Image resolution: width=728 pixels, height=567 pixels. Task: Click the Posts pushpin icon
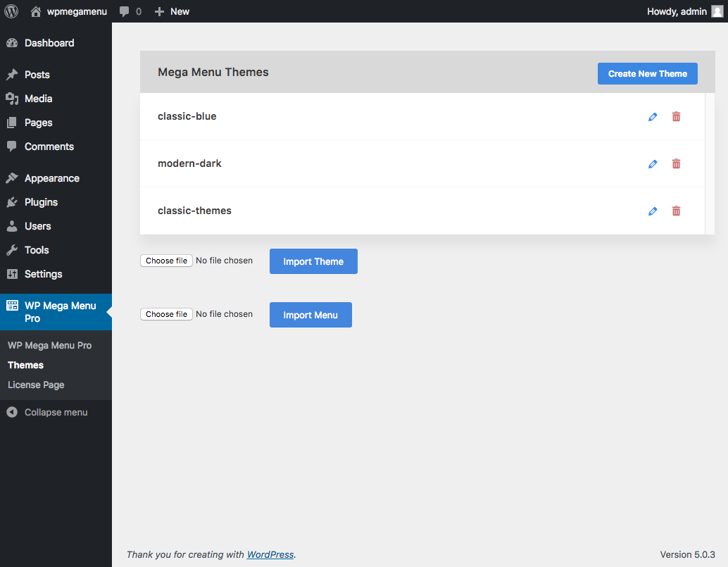coord(12,74)
